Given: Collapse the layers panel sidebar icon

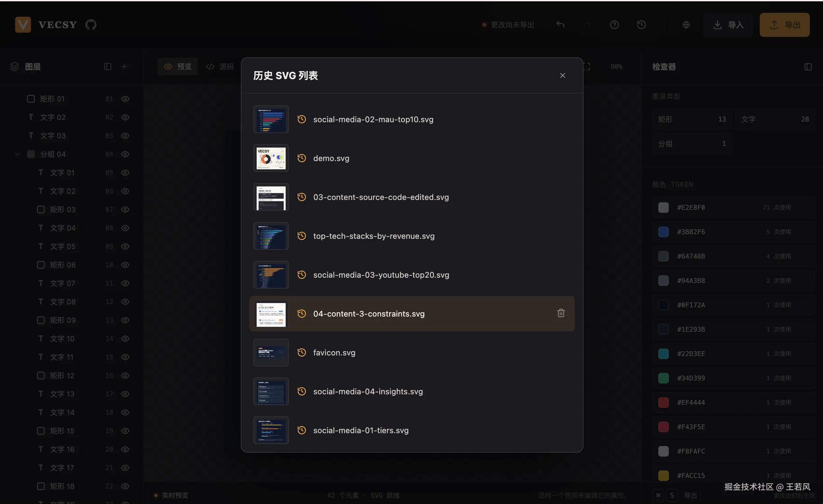Looking at the screenshot, I should point(107,67).
